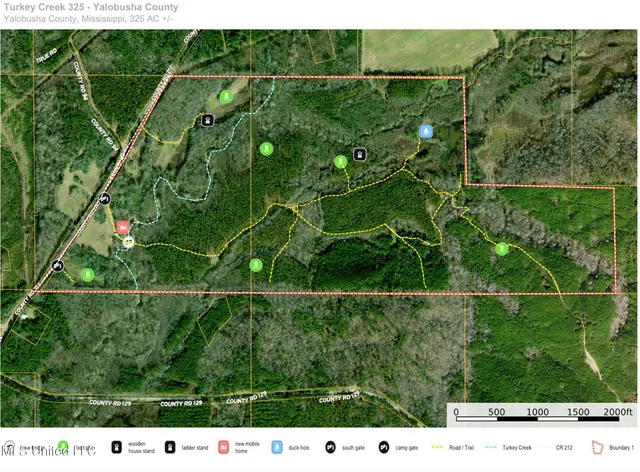Click wooden house stand icon in legend

116,448
